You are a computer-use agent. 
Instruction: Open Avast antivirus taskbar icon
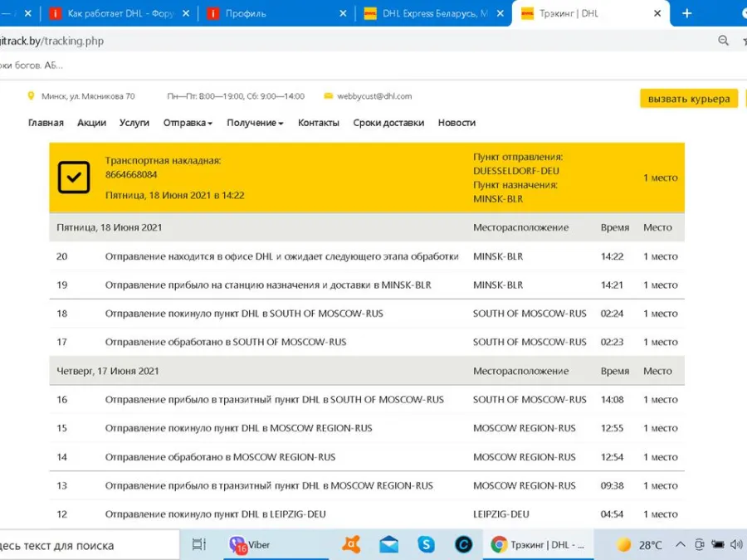pos(352,544)
